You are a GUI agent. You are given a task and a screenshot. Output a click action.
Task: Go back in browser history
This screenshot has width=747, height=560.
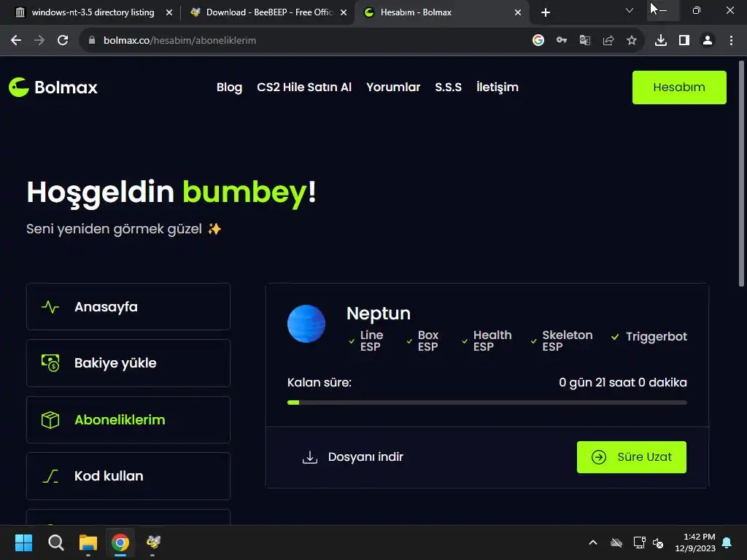click(x=16, y=41)
